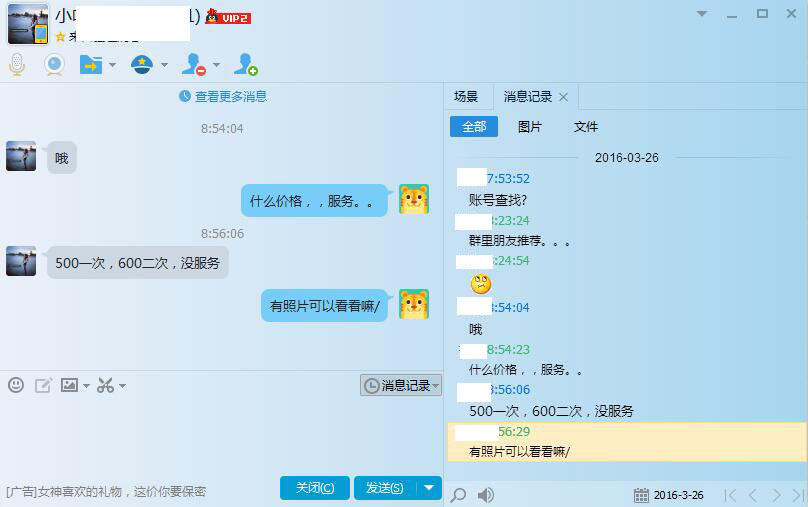Screen dimensions: 808x507
Task: Expand the send options arrow beside 发送
Action: (x=429, y=487)
